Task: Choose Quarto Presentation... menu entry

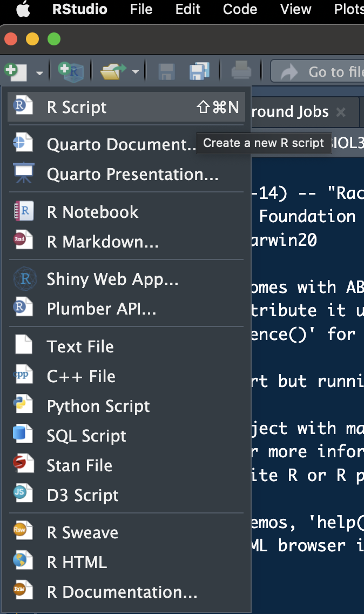Action: (126, 174)
